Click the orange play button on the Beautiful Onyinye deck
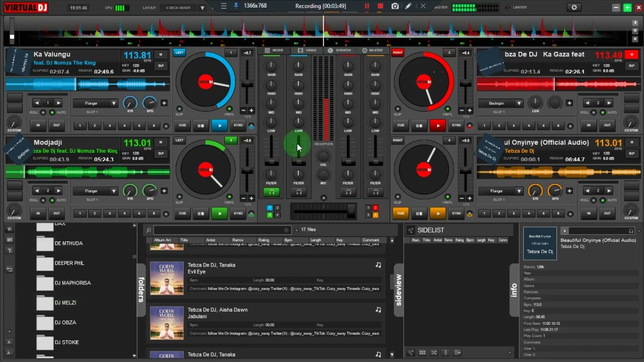The image size is (644, 362). [438, 213]
